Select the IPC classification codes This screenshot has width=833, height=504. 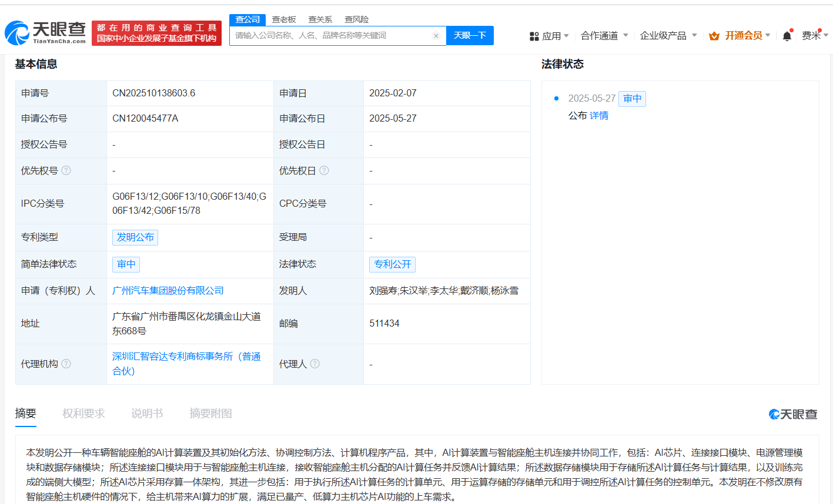189,203
